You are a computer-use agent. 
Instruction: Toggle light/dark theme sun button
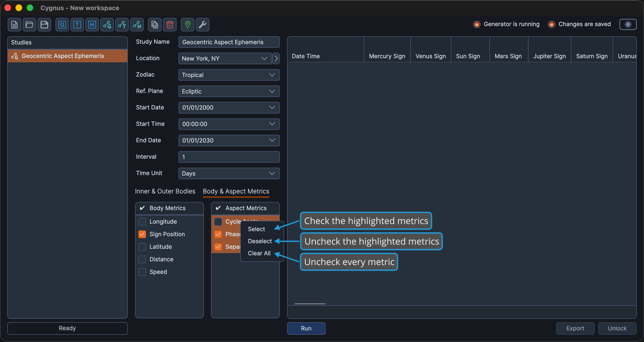coord(628,24)
